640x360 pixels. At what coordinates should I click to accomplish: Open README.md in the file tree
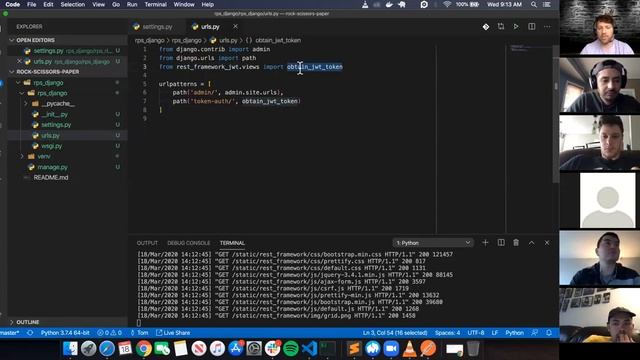point(51,178)
